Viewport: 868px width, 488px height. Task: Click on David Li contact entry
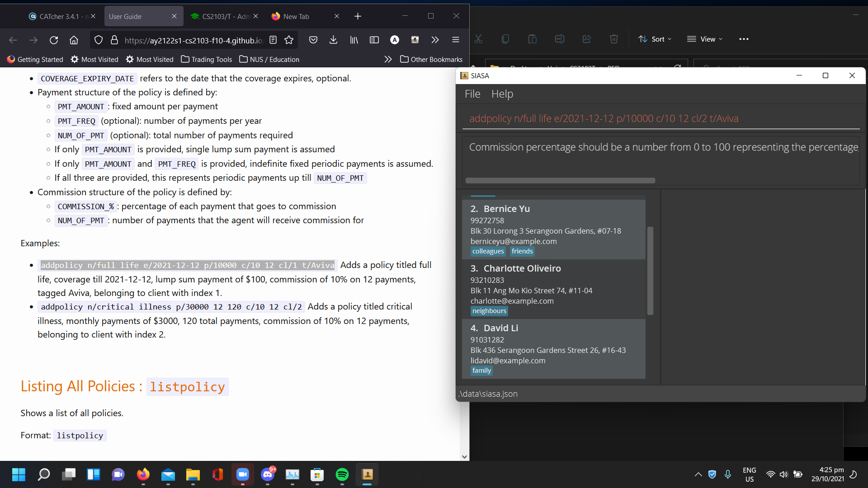pyautogui.click(x=554, y=348)
